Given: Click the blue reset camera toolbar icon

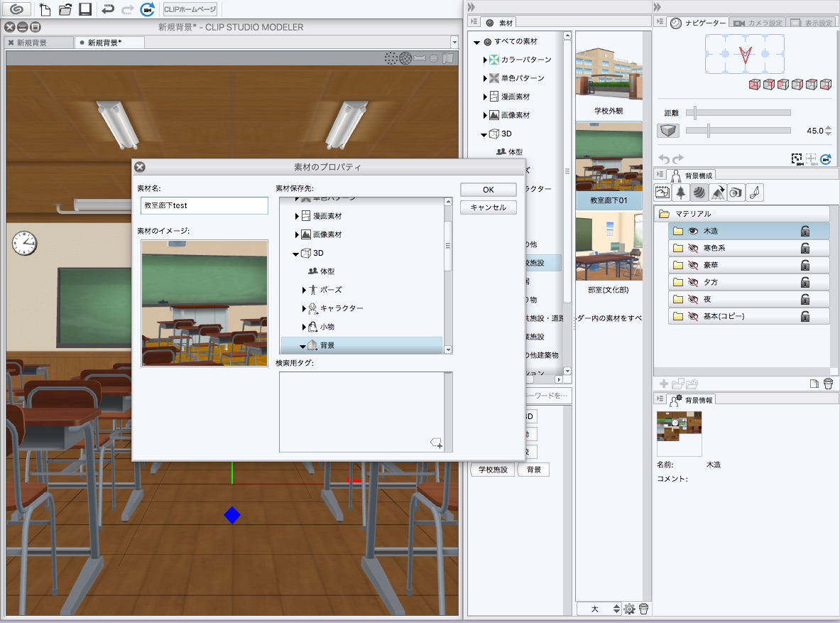Looking at the screenshot, I should coord(147,9).
